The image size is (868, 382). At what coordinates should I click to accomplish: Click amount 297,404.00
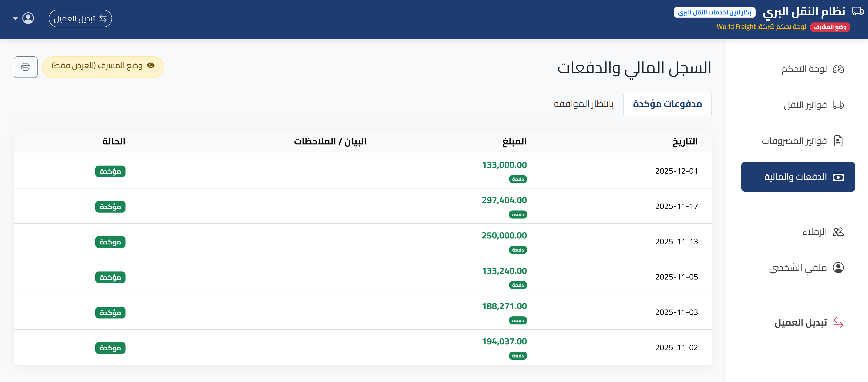(504, 200)
